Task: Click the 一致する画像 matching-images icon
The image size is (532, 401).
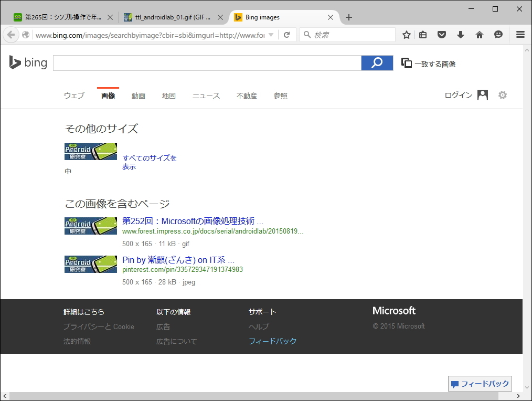Action: 407,62
